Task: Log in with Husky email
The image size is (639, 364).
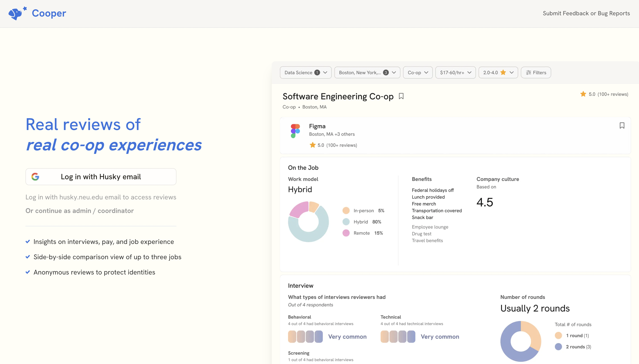Action: [101, 177]
